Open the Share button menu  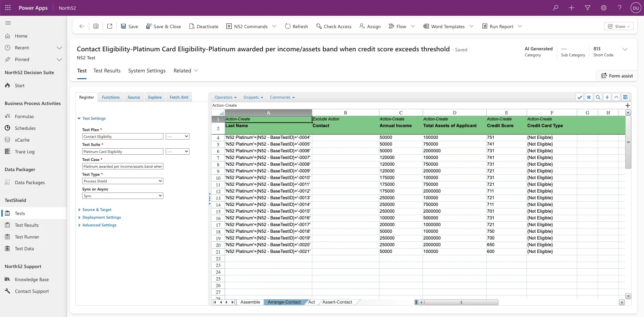click(x=619, y=27)
